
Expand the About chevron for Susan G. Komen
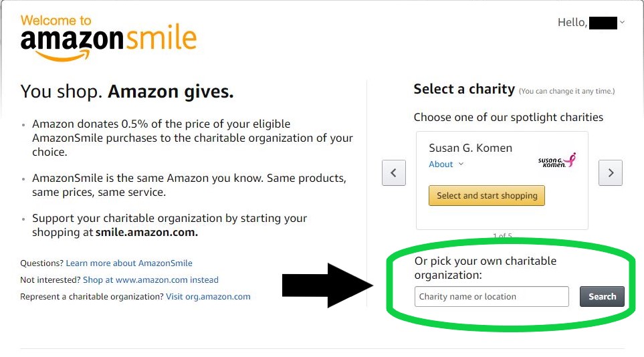(461, 164)
